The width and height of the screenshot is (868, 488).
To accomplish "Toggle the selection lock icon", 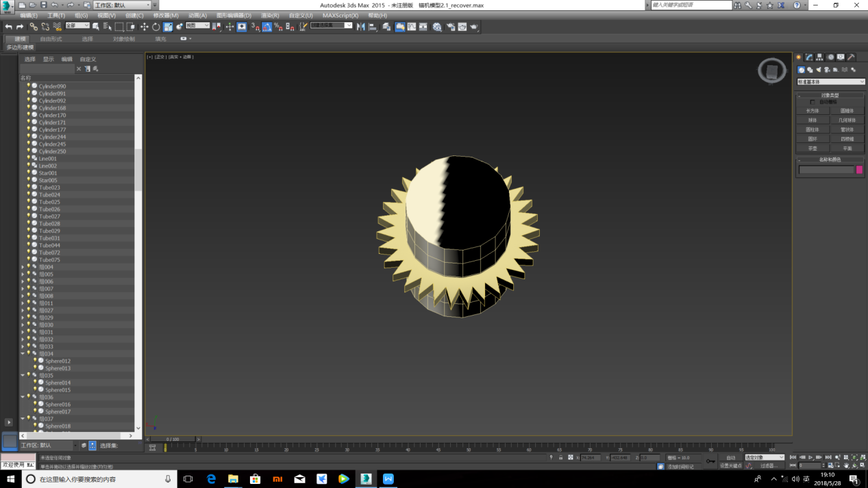I will (560, 457).
